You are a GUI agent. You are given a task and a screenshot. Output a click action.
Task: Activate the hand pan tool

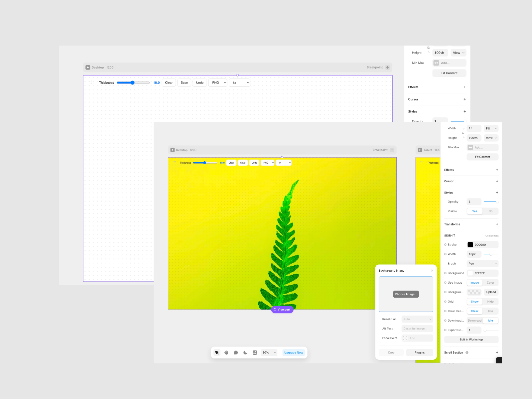pos(226,352)
